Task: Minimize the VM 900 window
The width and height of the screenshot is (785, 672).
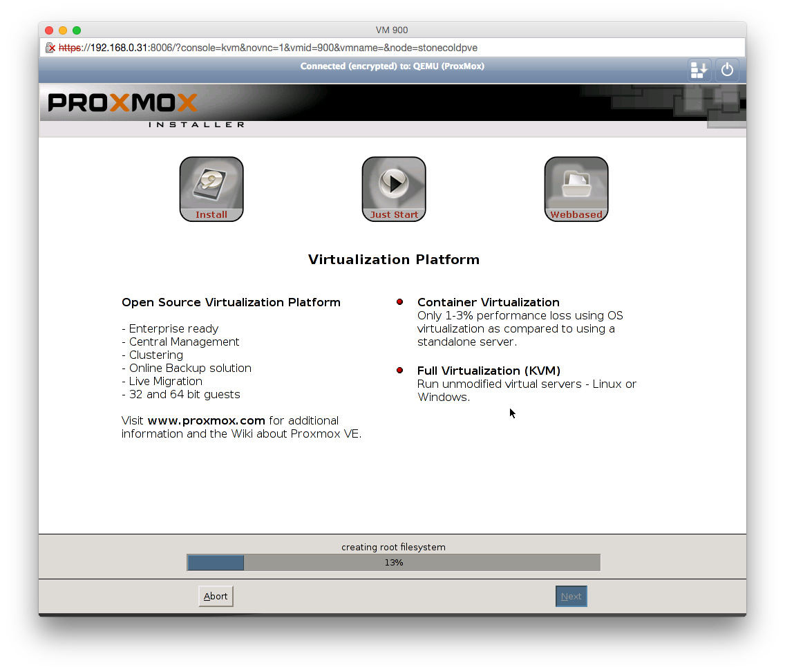Action: tap(63, 30)
